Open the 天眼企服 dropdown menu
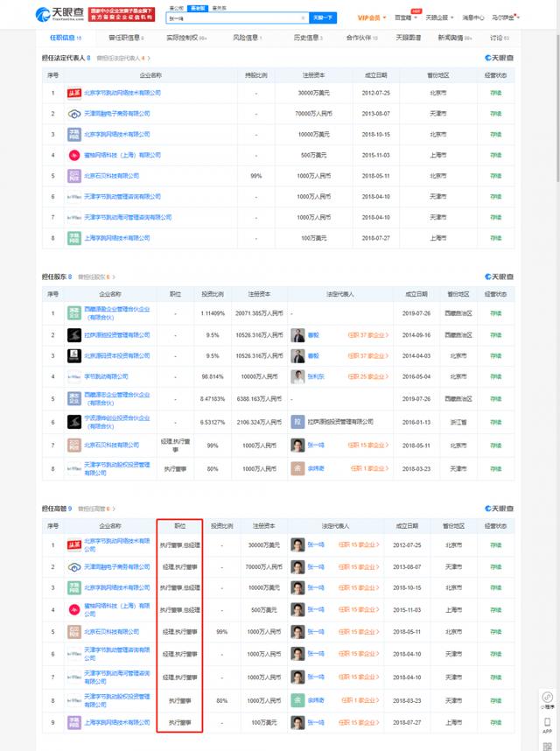The width and height of the screenshot is (560, 751). (439, 18)
